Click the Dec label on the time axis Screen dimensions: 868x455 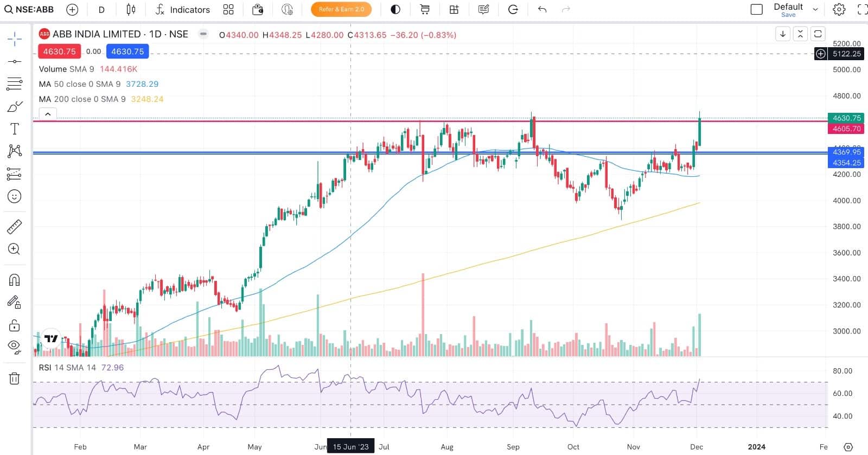pos(697,447)
